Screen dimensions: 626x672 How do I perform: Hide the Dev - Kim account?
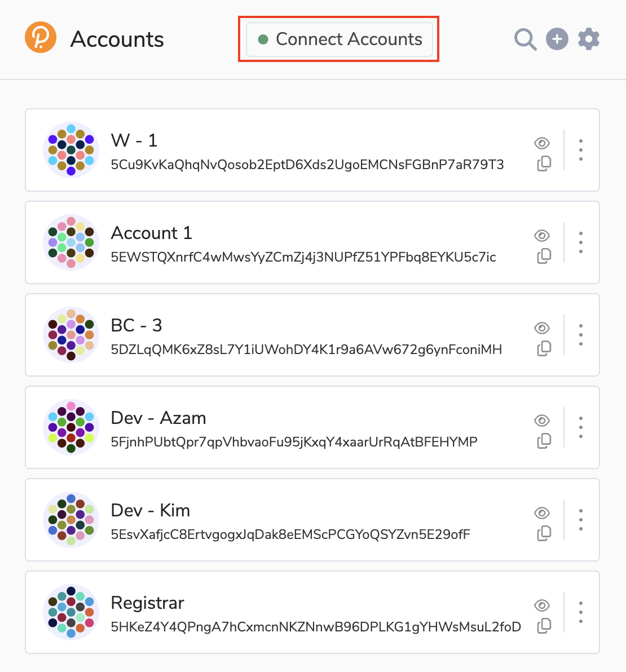click(542, 512)
